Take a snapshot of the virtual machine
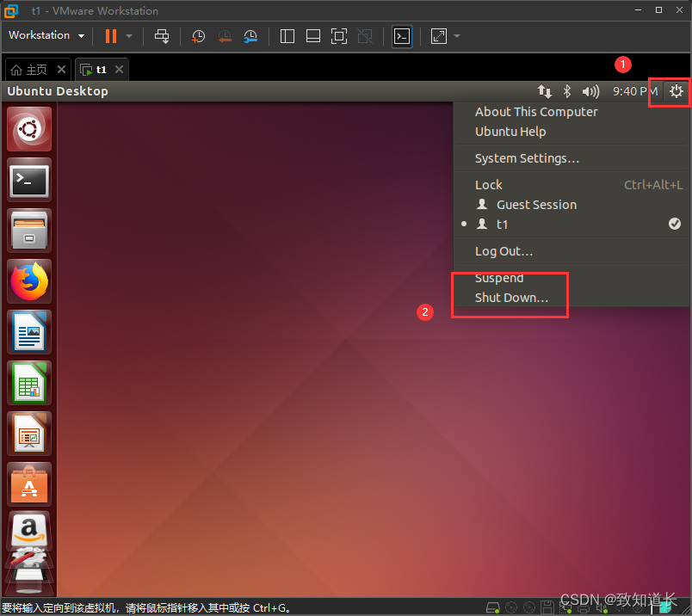The width and height of the screenshot is (692, 616). [197, 35]
